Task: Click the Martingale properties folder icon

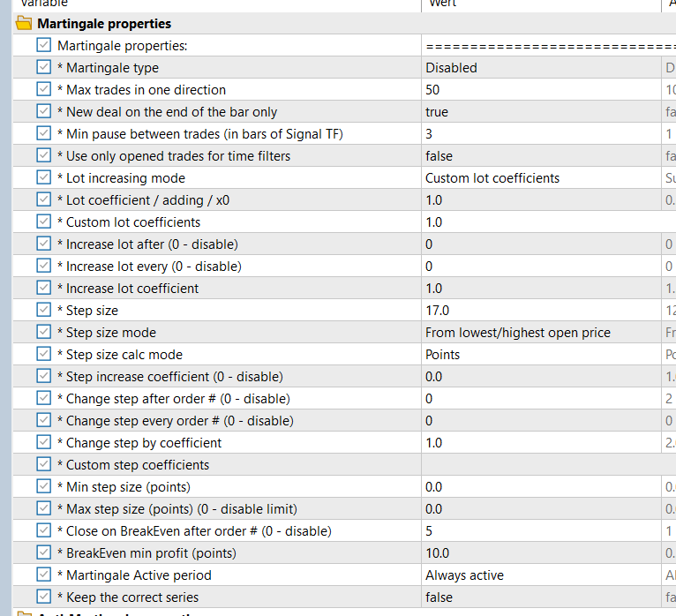Action: coord(25,24)
